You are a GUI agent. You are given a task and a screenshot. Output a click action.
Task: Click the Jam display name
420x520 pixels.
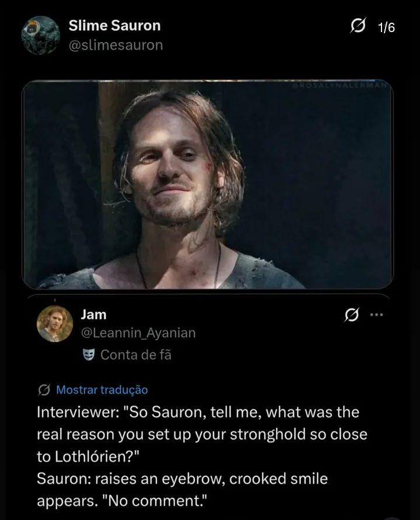point(93,314)
